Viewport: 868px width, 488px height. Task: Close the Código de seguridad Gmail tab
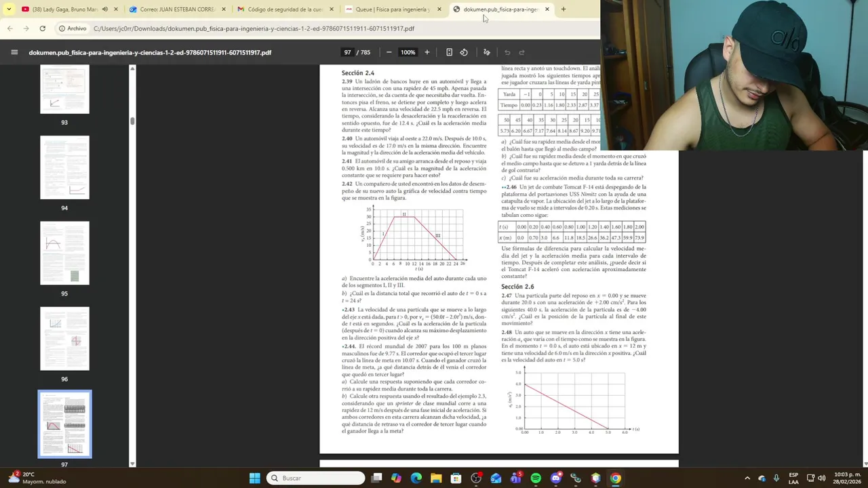coord(332,9)
